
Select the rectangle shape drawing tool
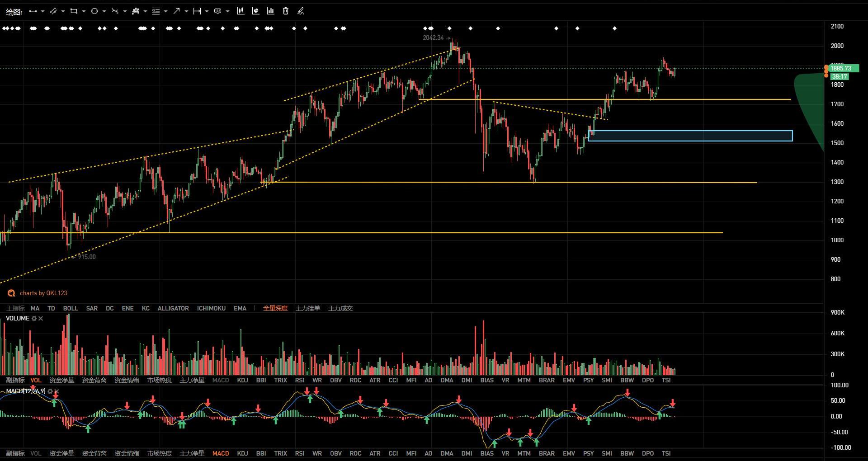74,11
